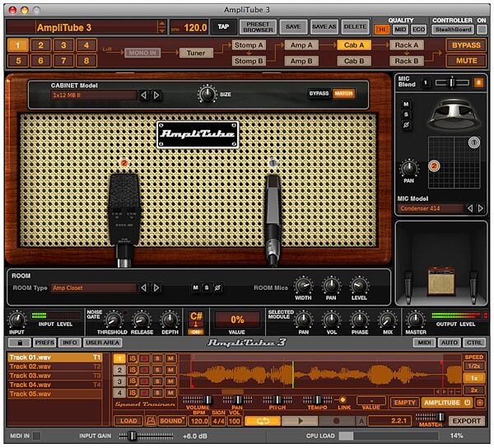Adjust the MIC Blend slider
This screenshot has height=448, width=494.
coord(452,82)
